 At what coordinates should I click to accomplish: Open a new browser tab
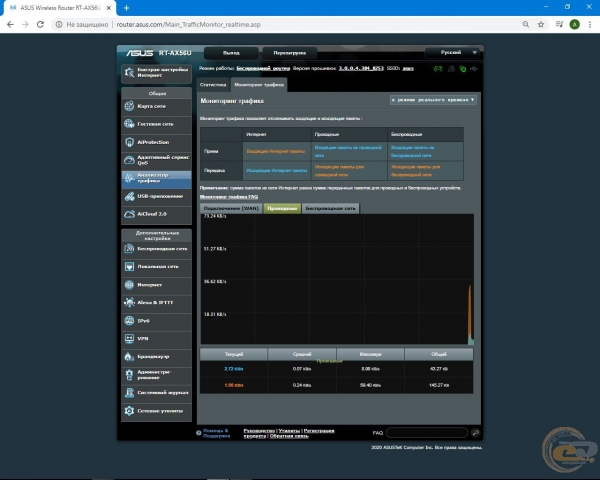pyautogui.click(x=126, y=8)
